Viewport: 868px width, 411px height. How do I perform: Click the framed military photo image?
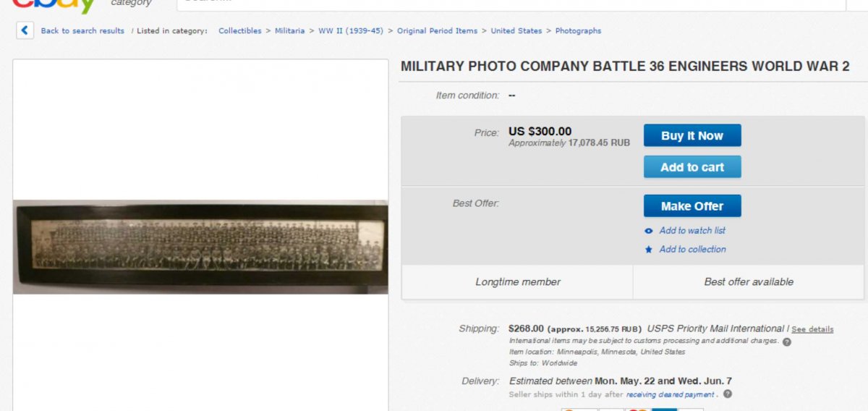200,247
